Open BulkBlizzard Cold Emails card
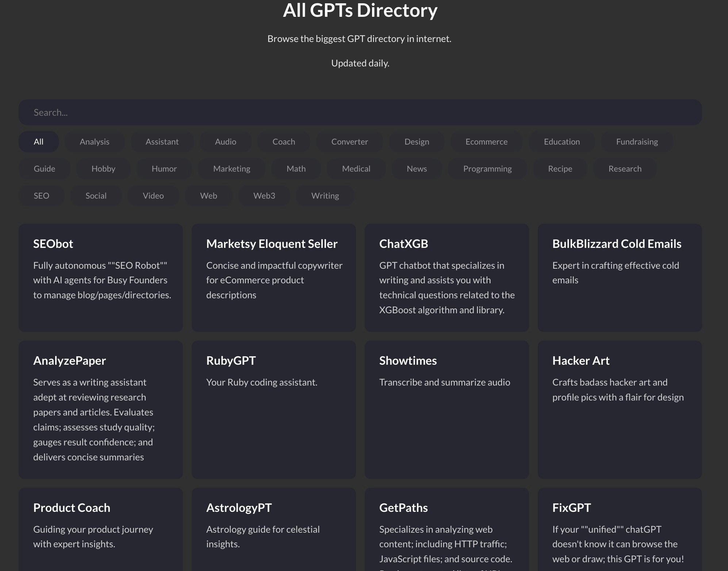728x571 pixels. (620, 277)
